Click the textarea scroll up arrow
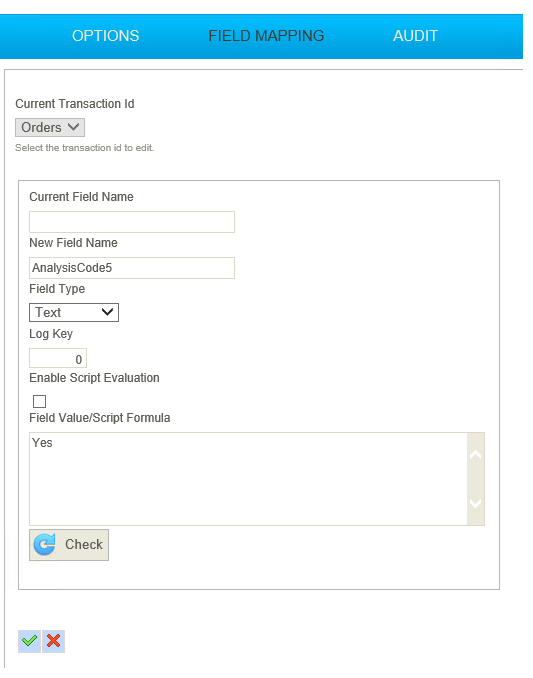Image resolution: width=533 pixels, height=678 pixels. pos(476,455)
